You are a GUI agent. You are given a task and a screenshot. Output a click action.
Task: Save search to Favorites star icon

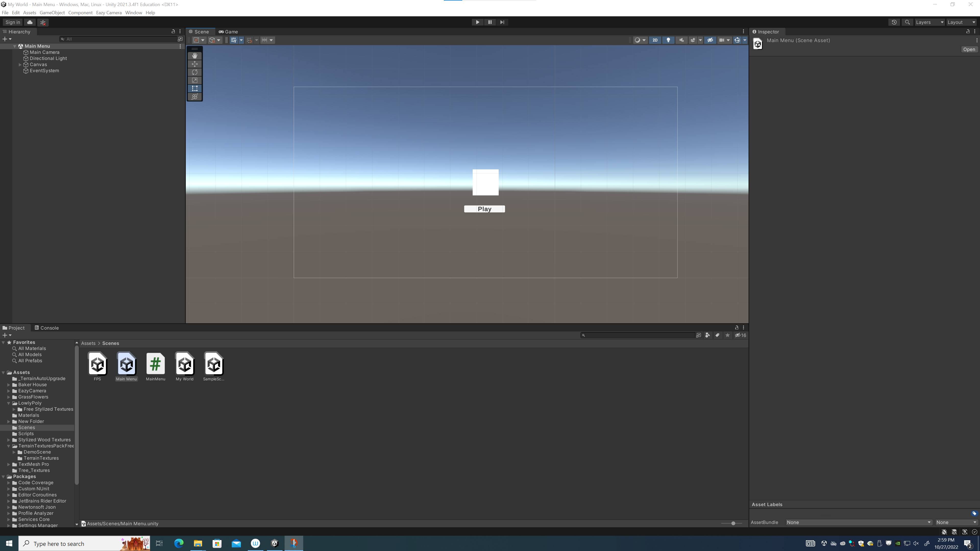point(727,335)
